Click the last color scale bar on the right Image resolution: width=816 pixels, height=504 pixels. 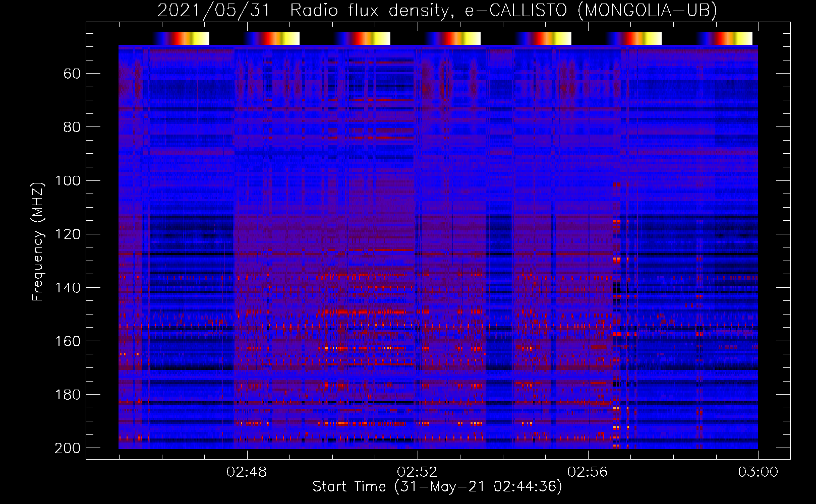725,38
